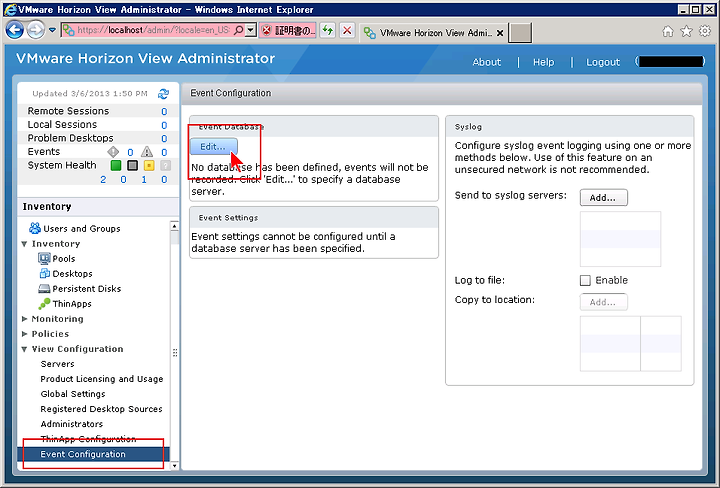
Task: Open Users and Groups in the inventory
Action: tap(74, 228)
